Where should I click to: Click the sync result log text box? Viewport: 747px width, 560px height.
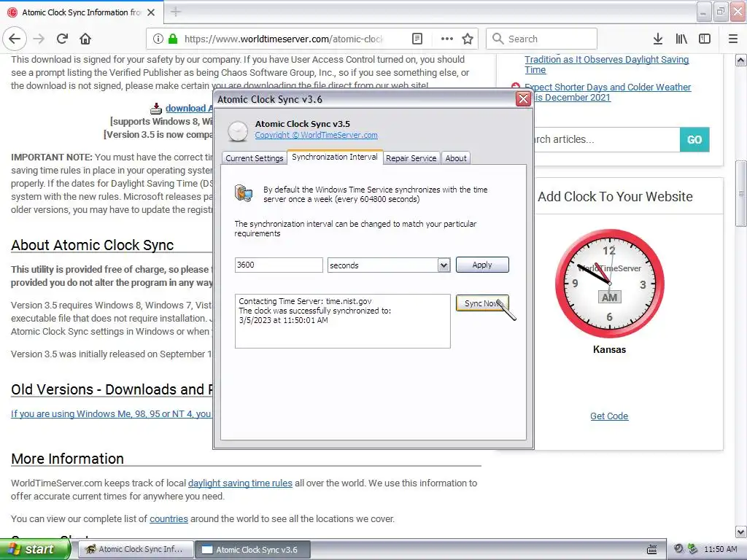click(x=342, y=321)
